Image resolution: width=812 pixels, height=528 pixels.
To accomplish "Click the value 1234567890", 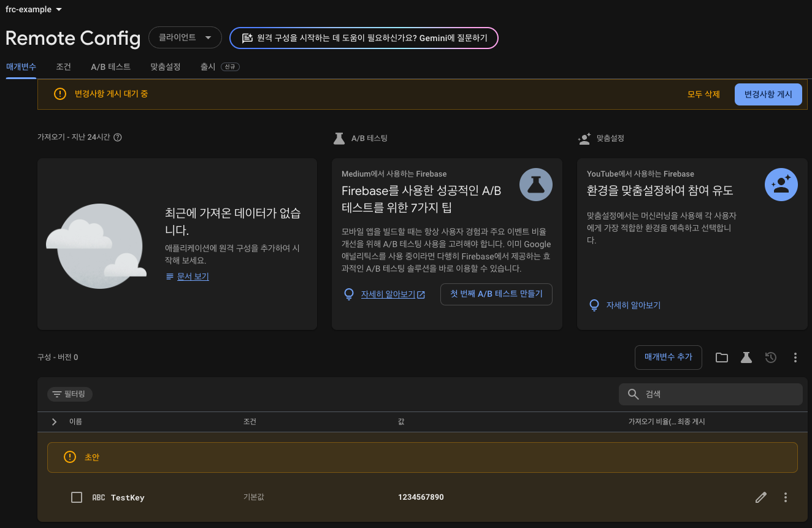I will click(x=421, y=497).
